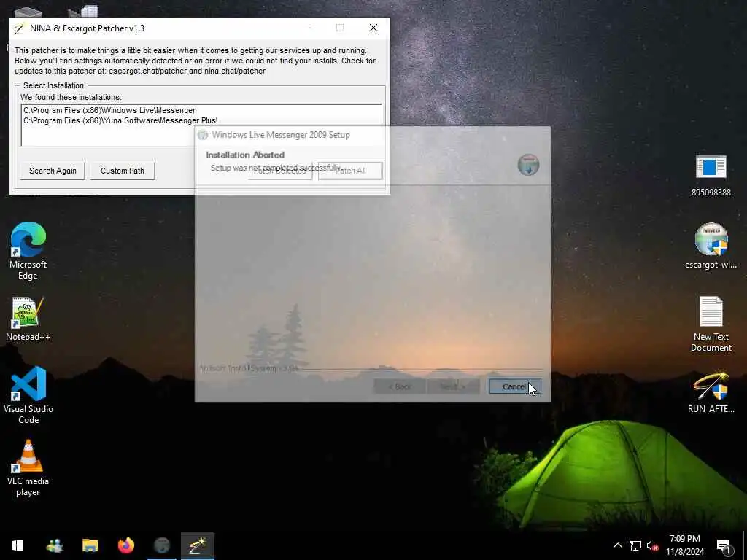
Task: Open Microsoft Edge desktop shortcut
Action: pyautogui.click(x=28, y=251)
